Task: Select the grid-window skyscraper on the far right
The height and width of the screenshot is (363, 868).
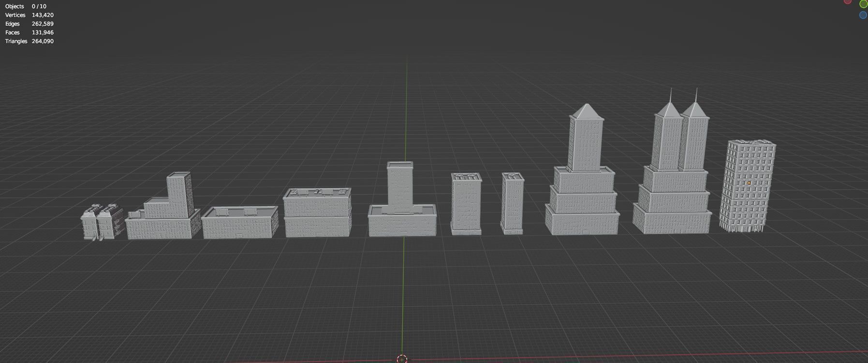Action: [747, 186]
